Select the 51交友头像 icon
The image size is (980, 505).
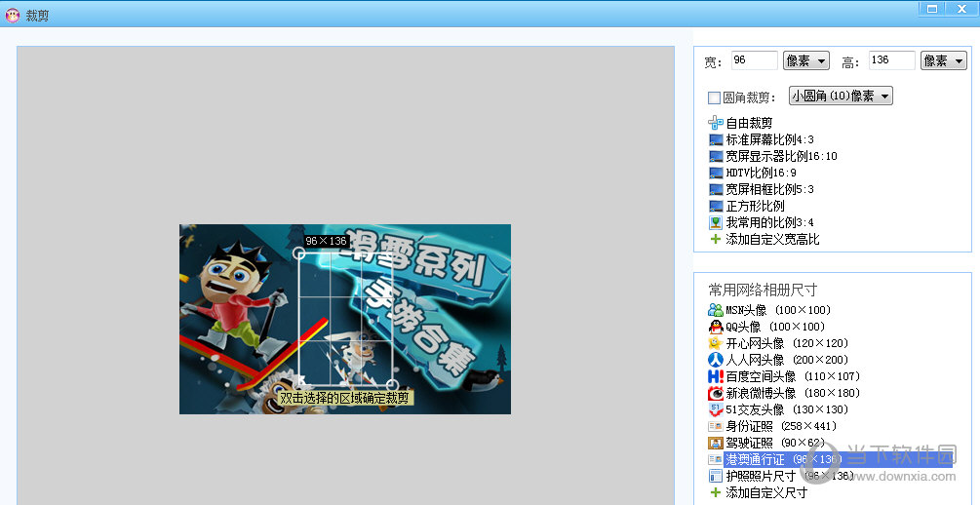click(716, 409)
